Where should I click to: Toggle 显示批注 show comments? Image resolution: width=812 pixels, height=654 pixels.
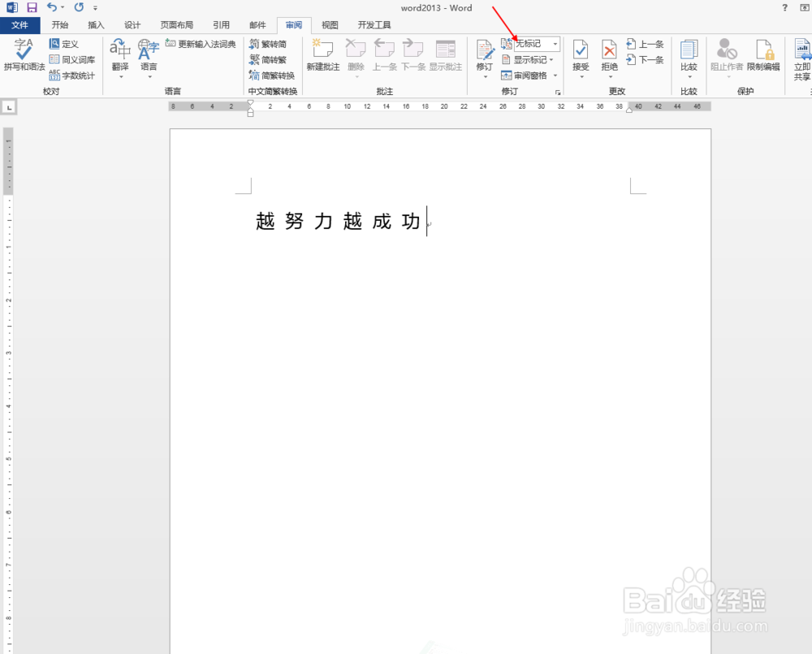[445, 55]
